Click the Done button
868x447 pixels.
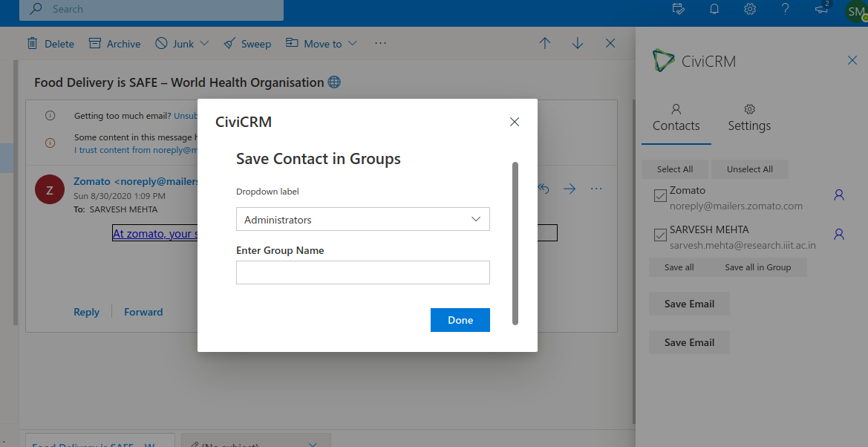pyautogui.click(x=460, y=320)
